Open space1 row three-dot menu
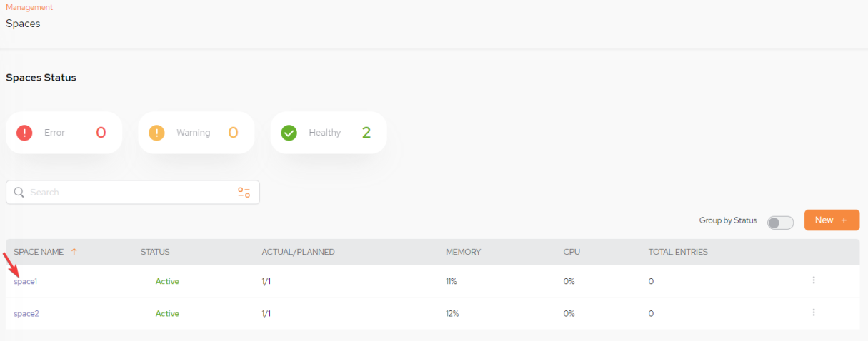The image size is (868, 341). point(814,280)
